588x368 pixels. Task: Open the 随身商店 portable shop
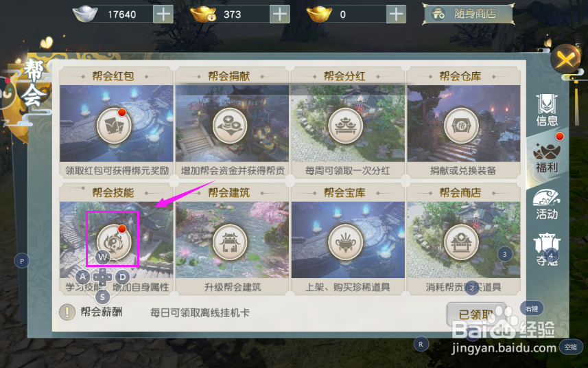468,14
